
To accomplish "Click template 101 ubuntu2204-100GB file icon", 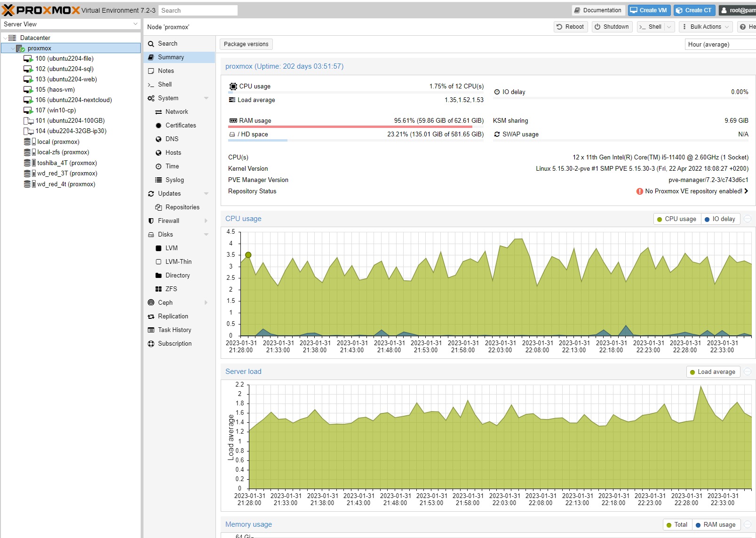I will tap(28, 121).
